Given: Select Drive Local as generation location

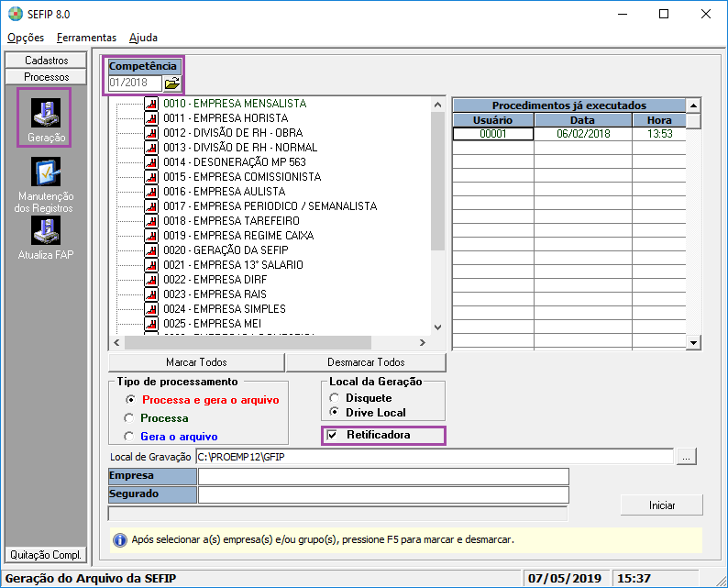Looking at the screenshot, I should [335, 412].
